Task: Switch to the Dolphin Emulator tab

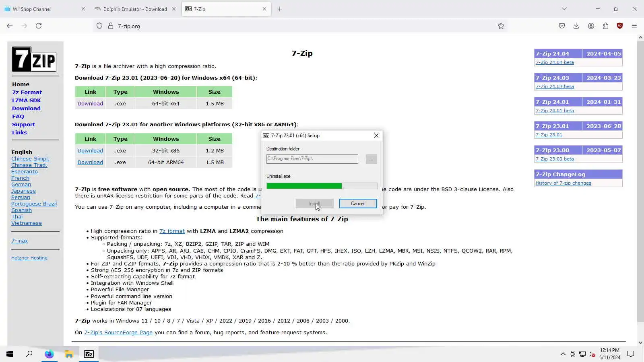Action: [135, 9]
